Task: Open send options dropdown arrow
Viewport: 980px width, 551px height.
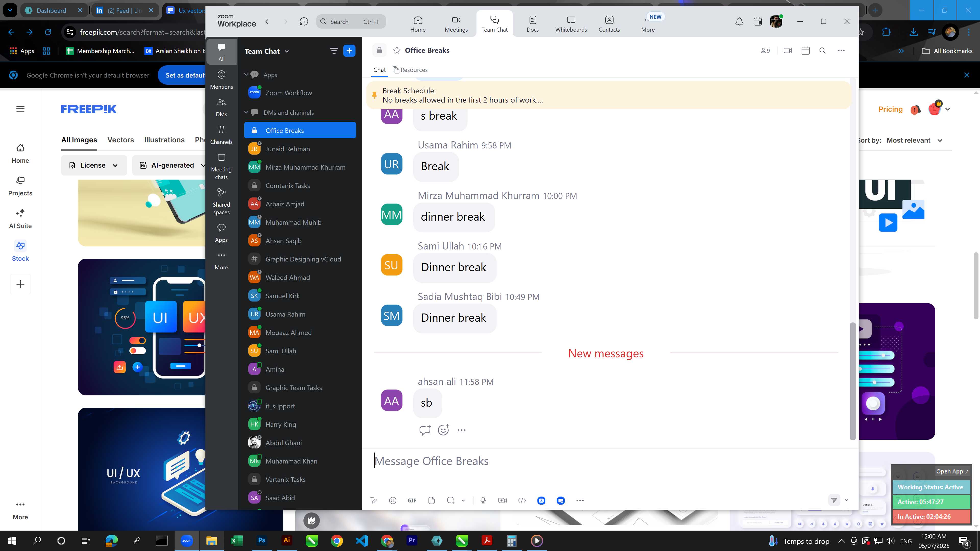Action: click(847, 500)
